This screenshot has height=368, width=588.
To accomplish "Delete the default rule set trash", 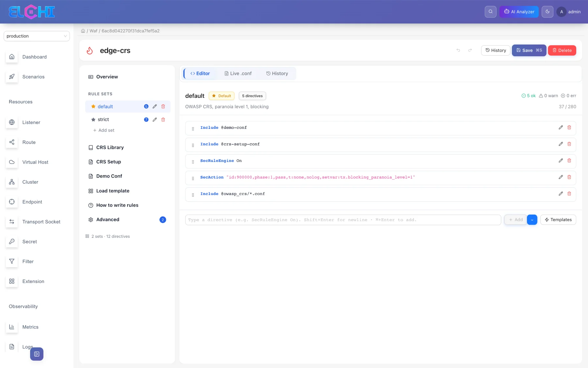I will tap(163, 107).
